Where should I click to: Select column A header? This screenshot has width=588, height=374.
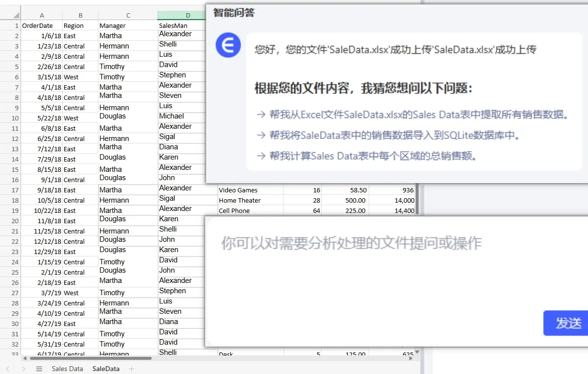pyautogui.click(x=42, y=15)
